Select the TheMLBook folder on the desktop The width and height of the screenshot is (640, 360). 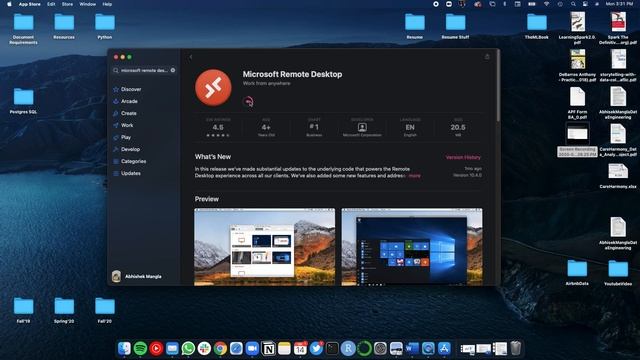click(x=537, y=26)
